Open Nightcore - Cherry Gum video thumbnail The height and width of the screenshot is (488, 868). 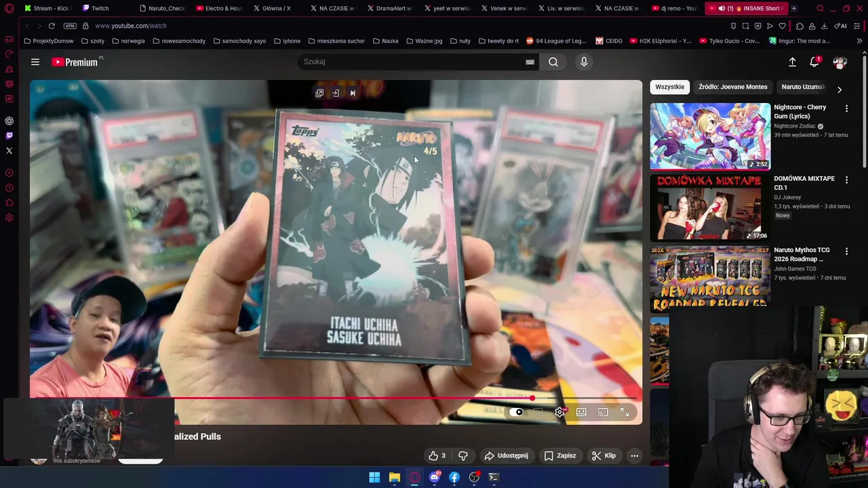[710, 136]
